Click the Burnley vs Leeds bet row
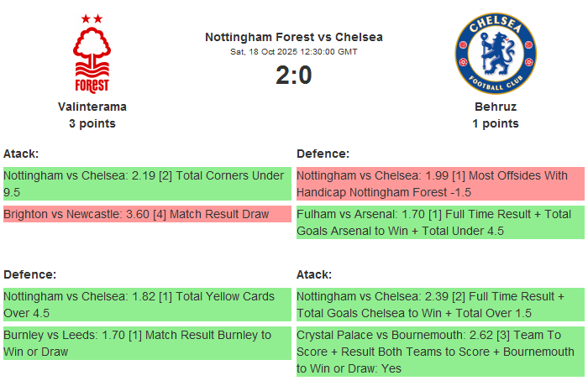588x386 pixels. 146,343
